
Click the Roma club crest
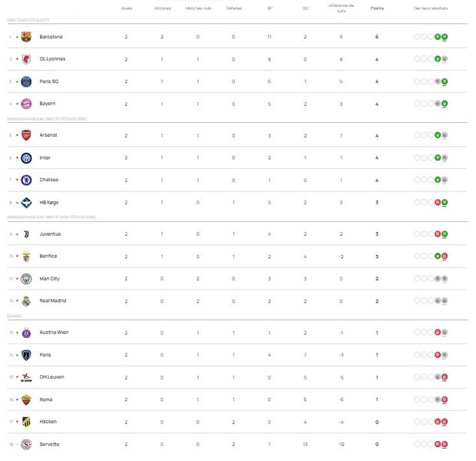point(26,400)
